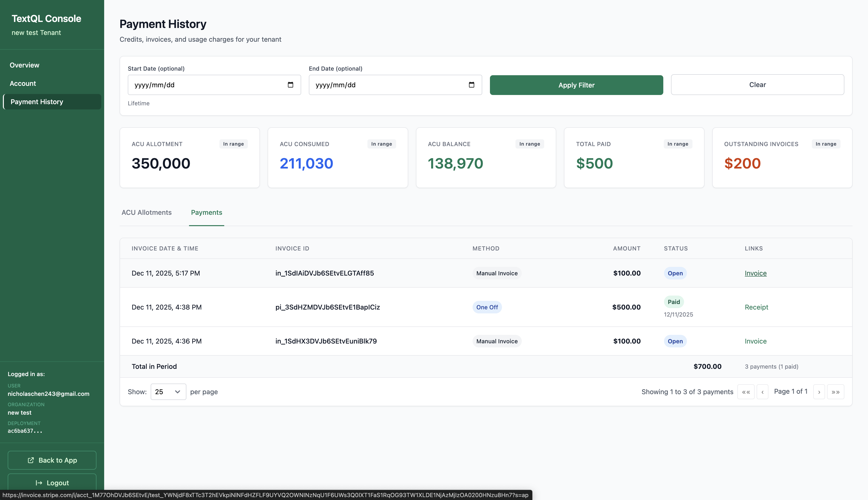
Task: Jump to the first page of payments
Action: coord(746,392)
